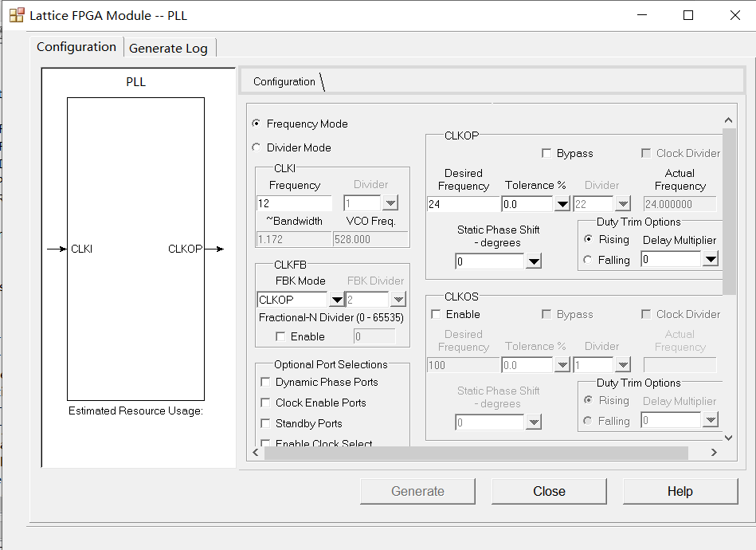Click the scroll down arrow
Screen dimensions: 756x550
pos(729,438)
